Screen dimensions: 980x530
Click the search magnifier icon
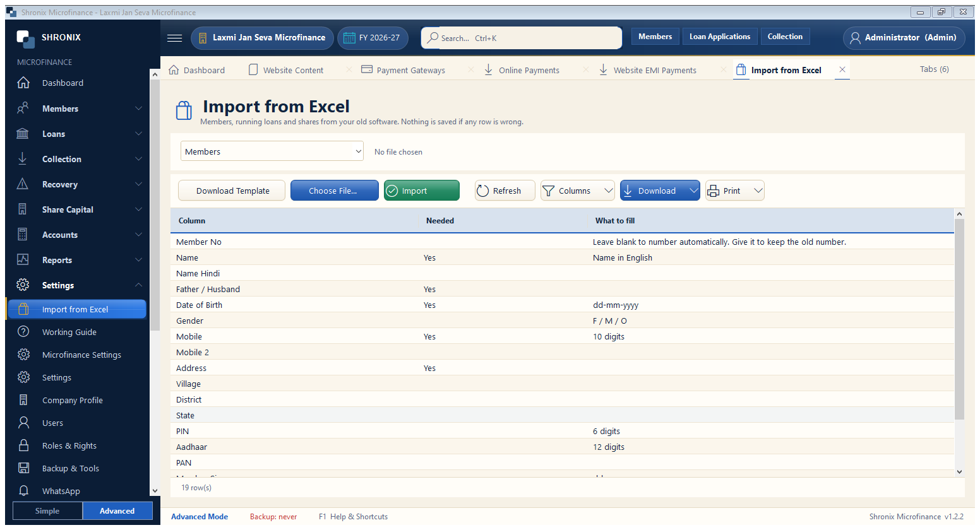(x=433, y=38)
